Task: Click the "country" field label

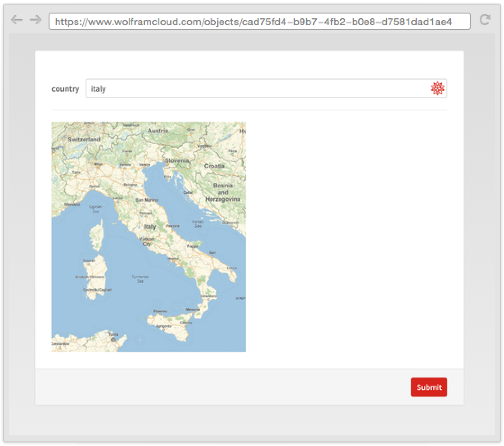Action: tap(65, 89)
